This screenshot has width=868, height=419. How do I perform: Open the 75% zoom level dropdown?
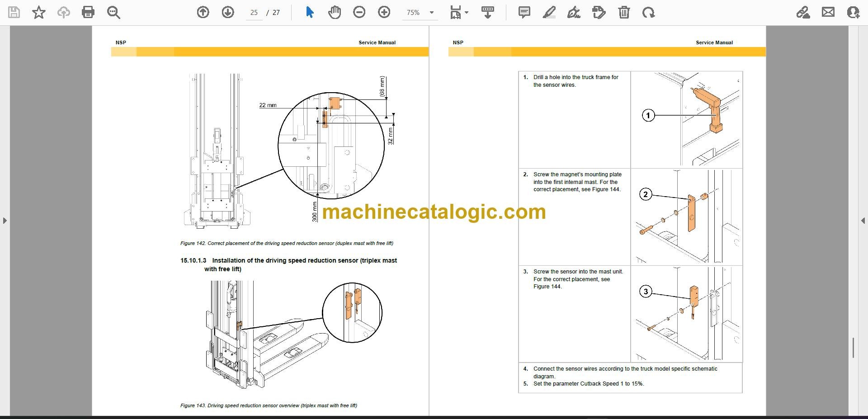tap(420, 13)
